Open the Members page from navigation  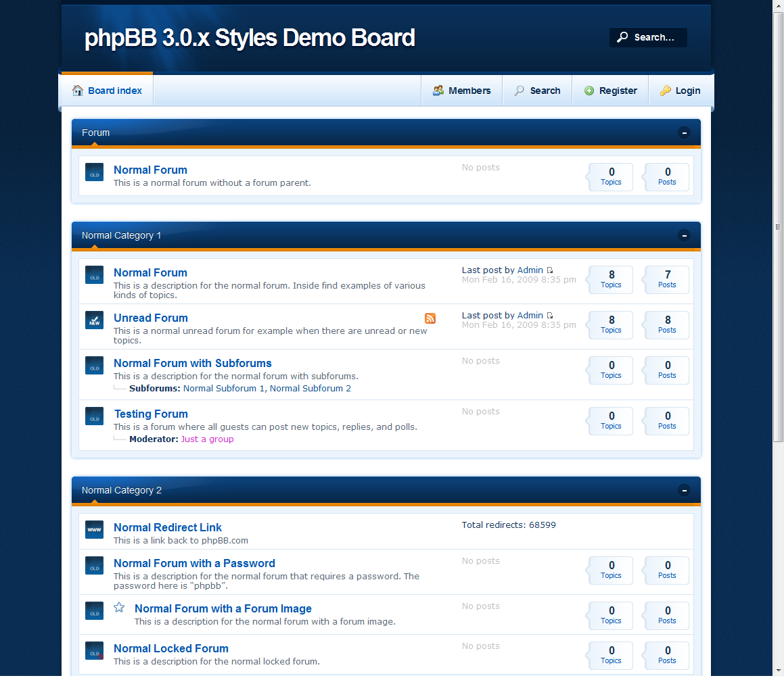462,91
